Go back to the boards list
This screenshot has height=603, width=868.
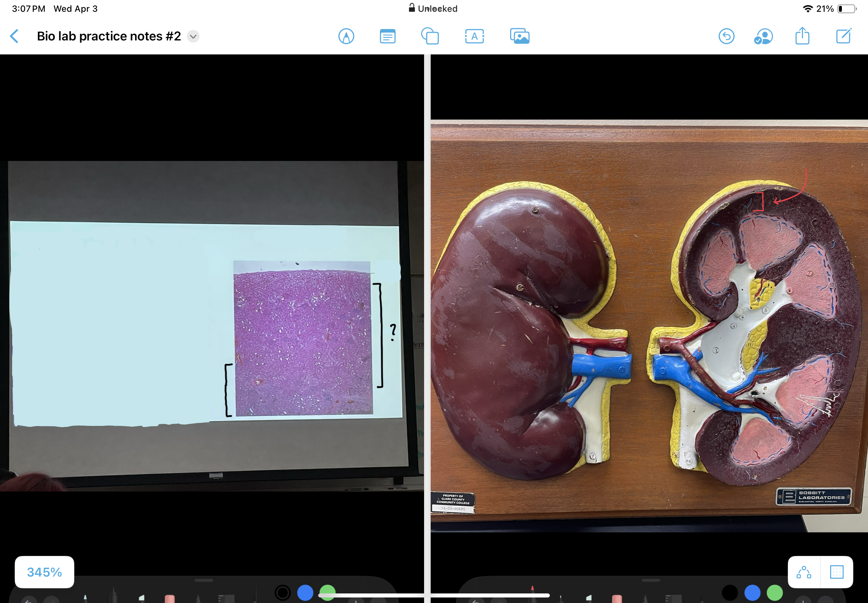click(x=14, y=36)
